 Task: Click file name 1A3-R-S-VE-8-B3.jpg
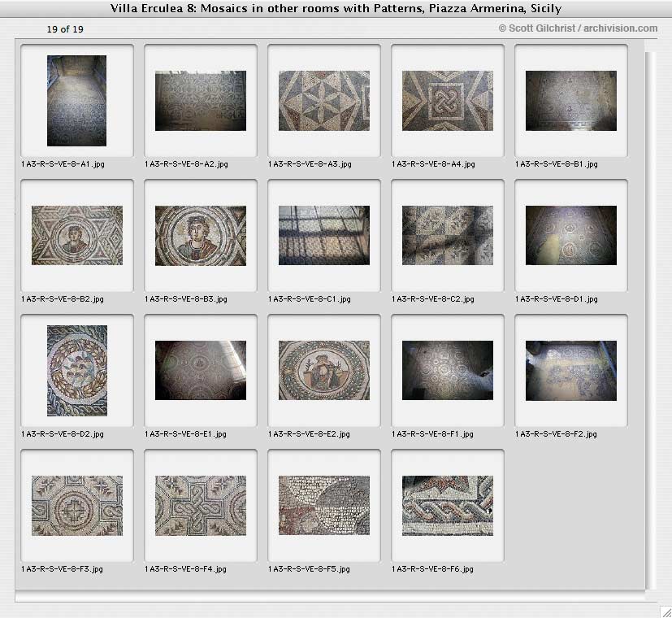click(185, 299)
